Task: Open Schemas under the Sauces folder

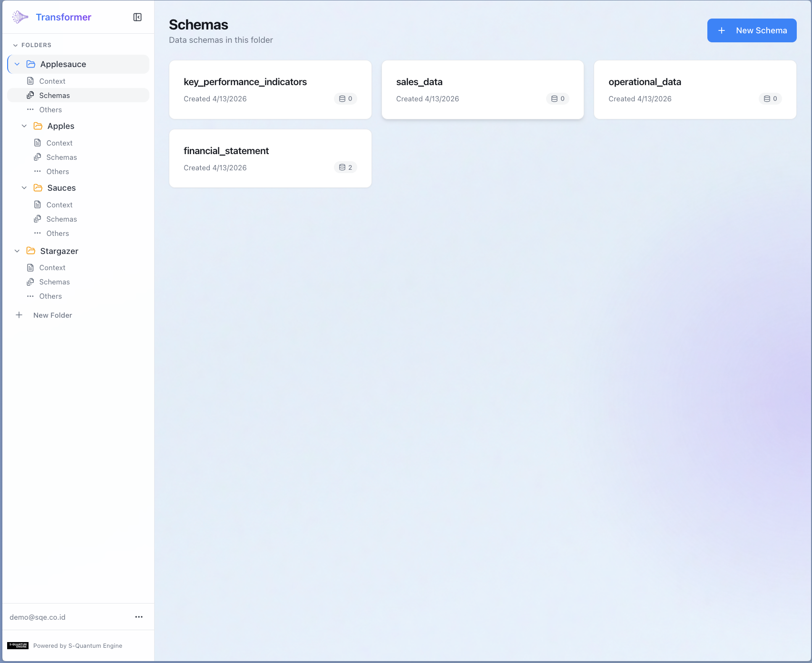Action: 61,219
